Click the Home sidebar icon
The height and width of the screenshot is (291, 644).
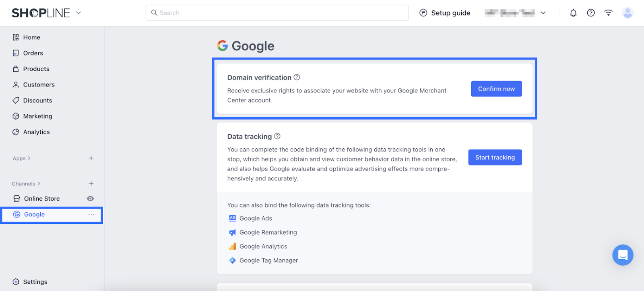click(x=16, y=37)
